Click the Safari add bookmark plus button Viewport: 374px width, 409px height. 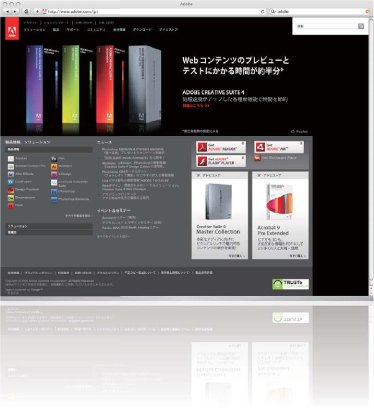37,11
